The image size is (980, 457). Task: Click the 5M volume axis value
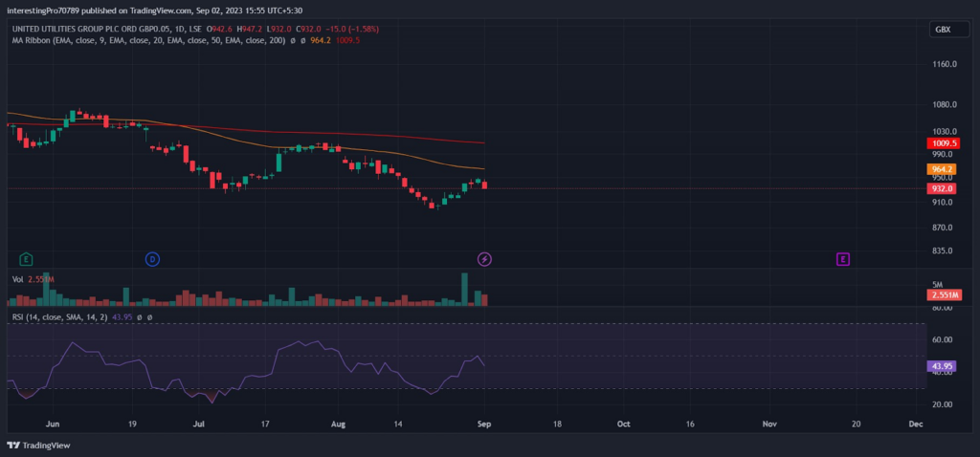tap(938, 285)
